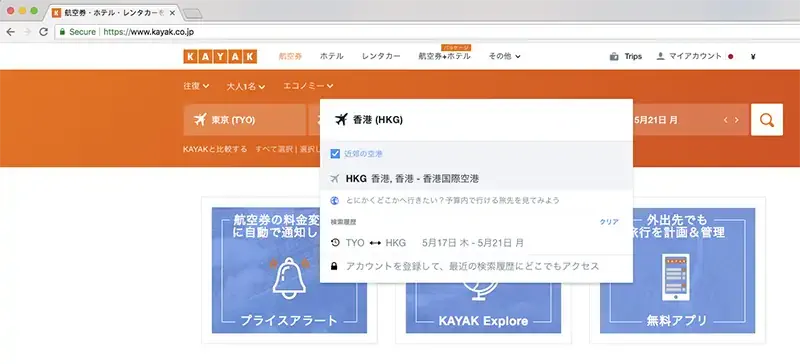Click すべて選択 link
The width and height of the screenshot is (800, 364).
click(x=274, y=149)
